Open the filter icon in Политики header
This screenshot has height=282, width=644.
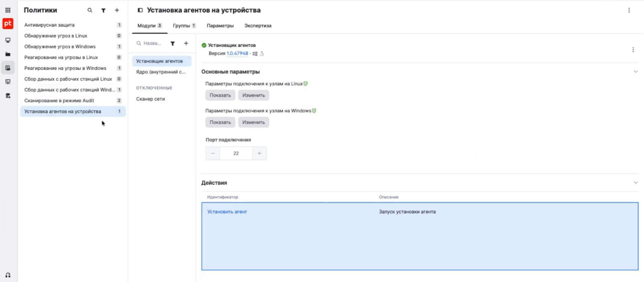click(103, 10)
